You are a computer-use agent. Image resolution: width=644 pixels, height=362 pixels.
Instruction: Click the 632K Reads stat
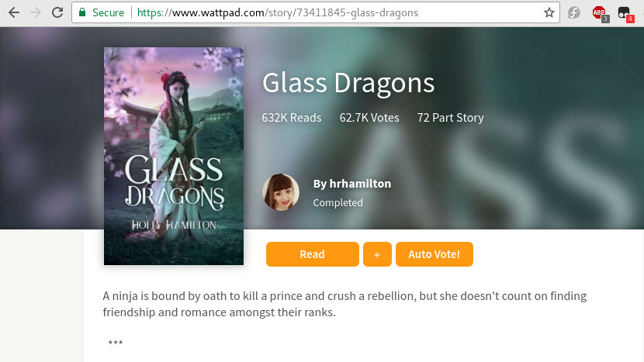292,118
